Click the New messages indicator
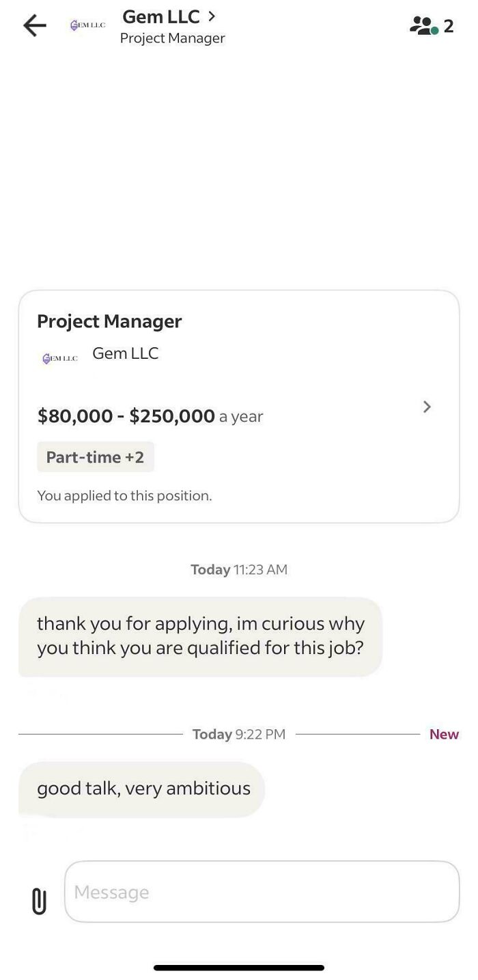 point(444,734)
